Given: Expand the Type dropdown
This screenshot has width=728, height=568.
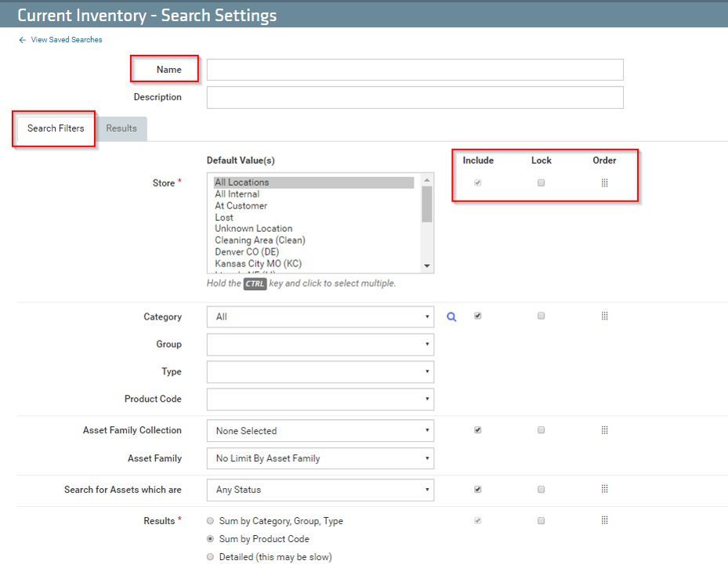Looking at the screenshot, I should [x=321, y=371].
